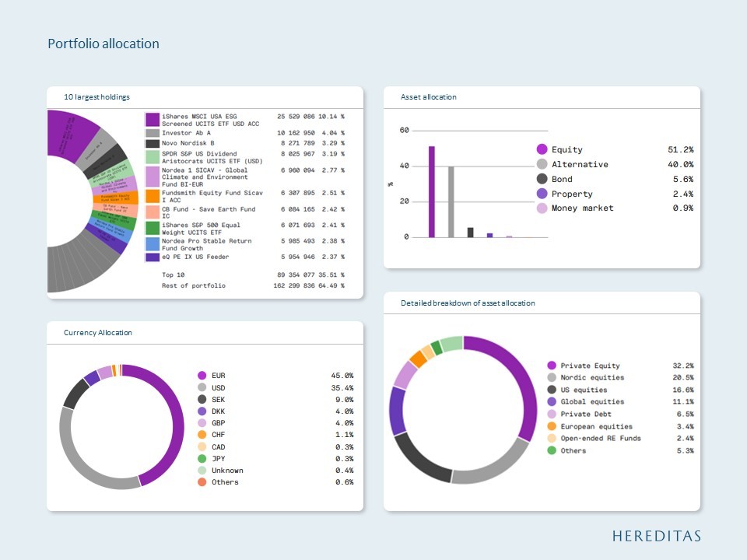This screenshot has width=747, height=560.
Task: Click the CHF currency legend dot
Action: tap(202, 435)
